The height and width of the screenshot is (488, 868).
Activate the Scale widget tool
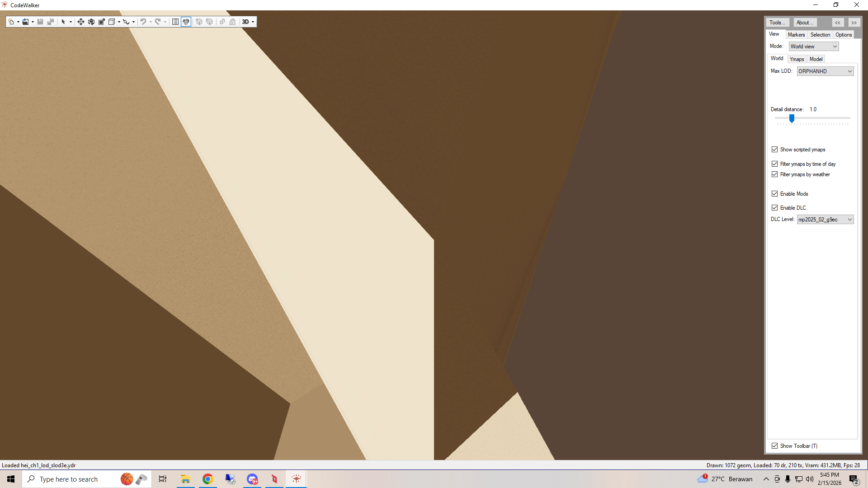102,22
